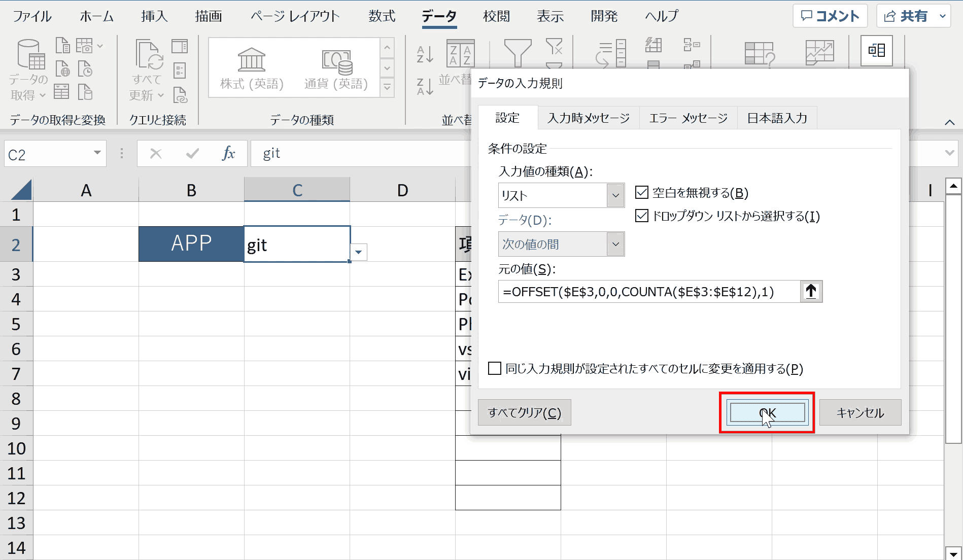
Task: Sort descending with the Z-to-A icon
Action: (x=425, y=86)
